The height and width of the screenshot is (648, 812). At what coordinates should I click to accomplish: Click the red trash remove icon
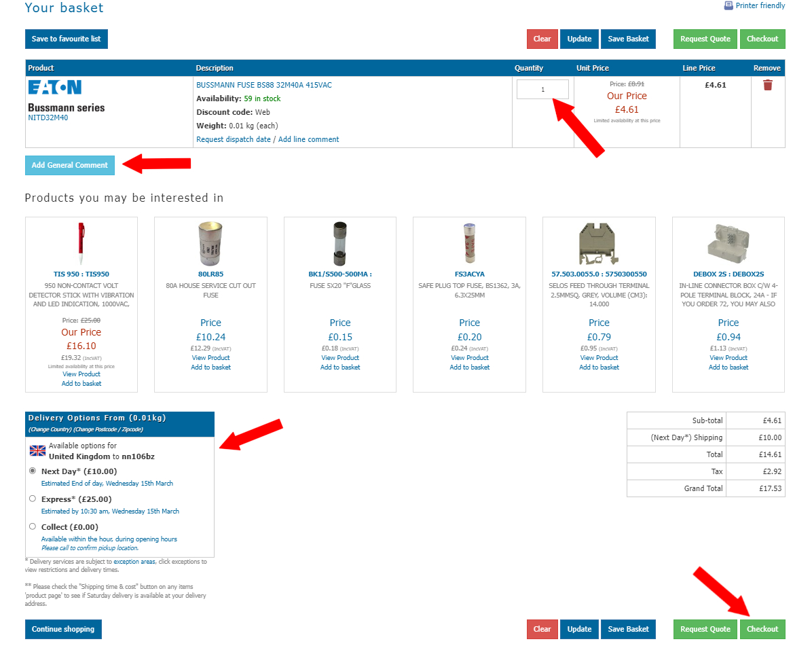click(768, 85)
